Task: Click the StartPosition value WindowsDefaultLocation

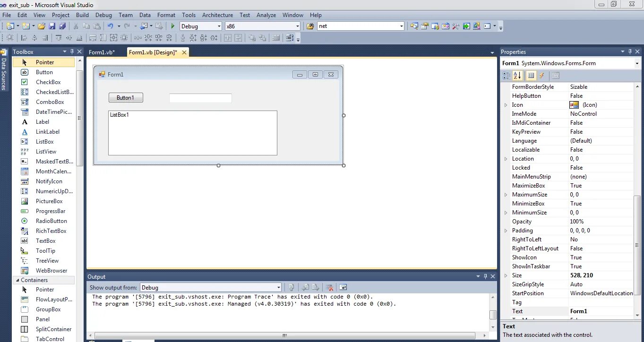Action: pos(601,293)
